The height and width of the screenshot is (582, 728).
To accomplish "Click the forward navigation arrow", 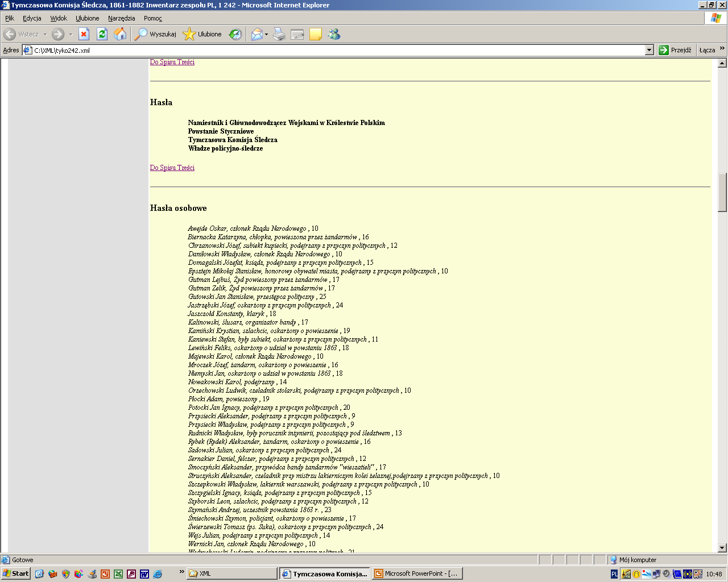I will (58, 34).
